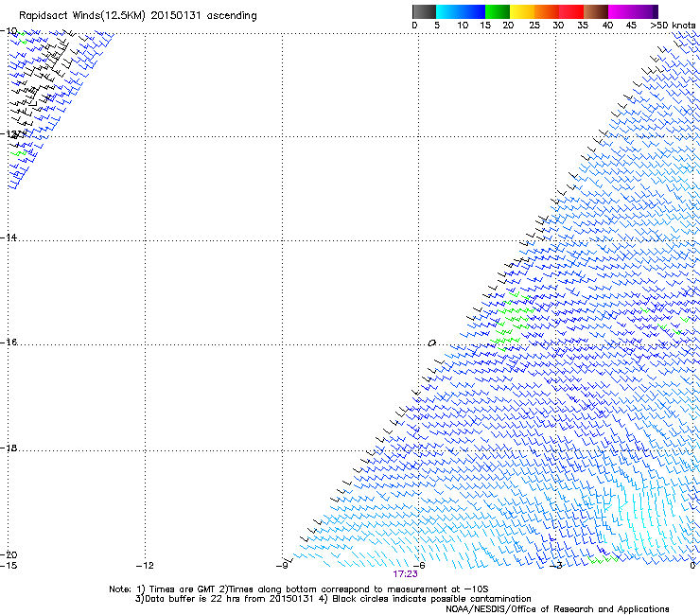Click the 'NOAA/NESDIS/Office of Research and Applications' credit

557,609
